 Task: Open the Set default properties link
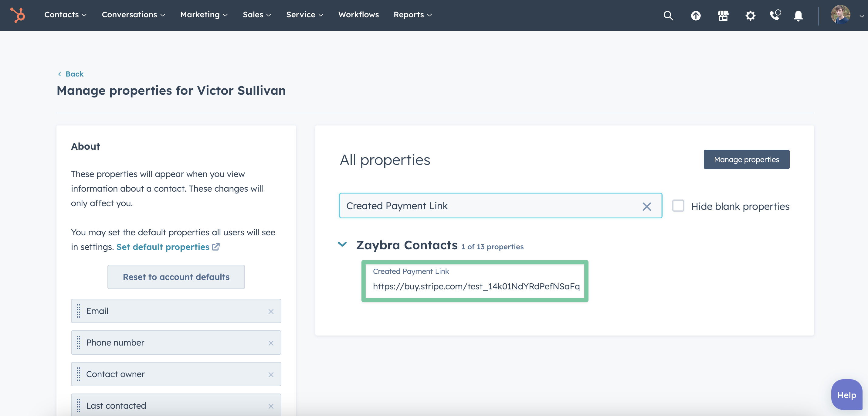[x=163, y=247]
